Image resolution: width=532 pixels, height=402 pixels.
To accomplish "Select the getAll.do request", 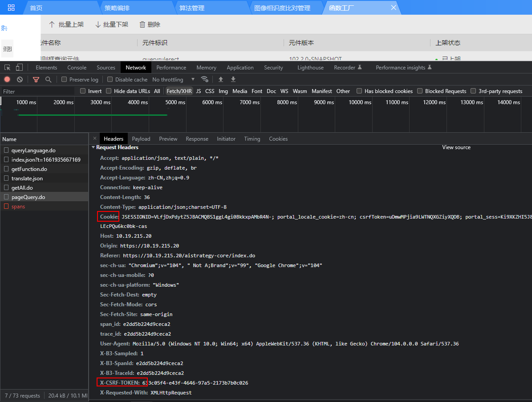I will (44, 187).
